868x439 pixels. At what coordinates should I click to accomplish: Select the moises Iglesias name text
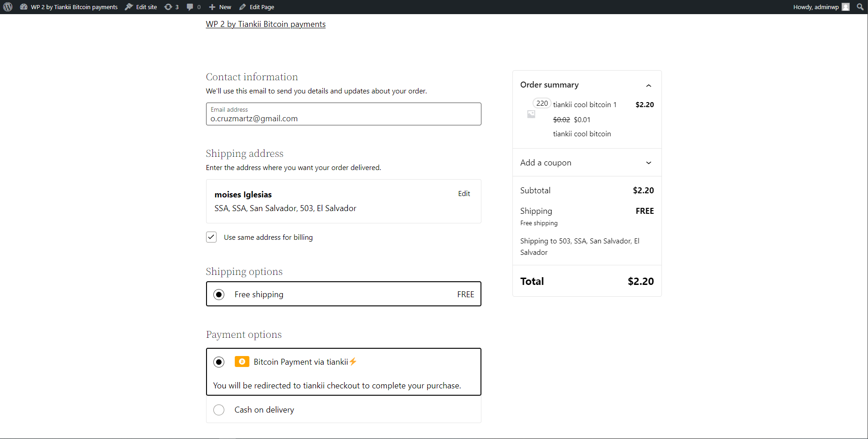click(x=243, y=195)
